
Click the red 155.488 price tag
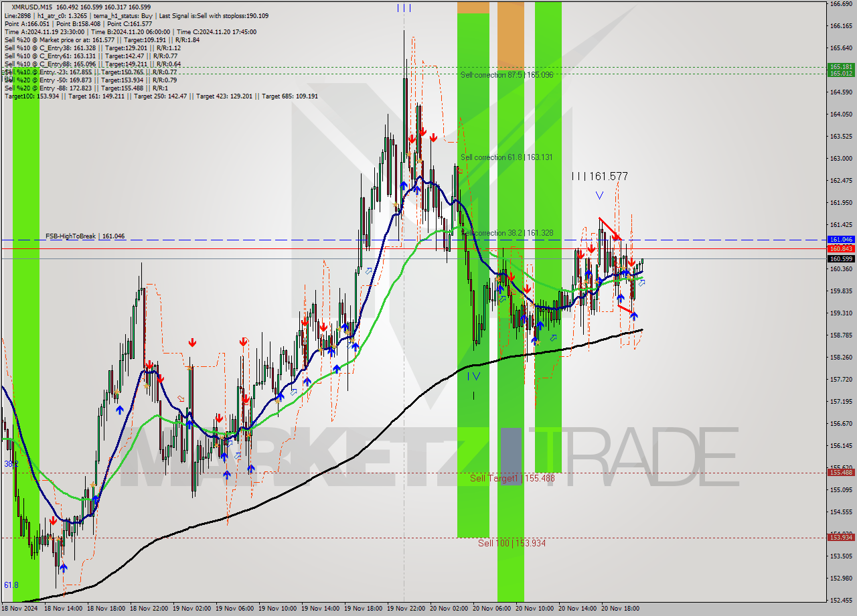click(841, 472)
